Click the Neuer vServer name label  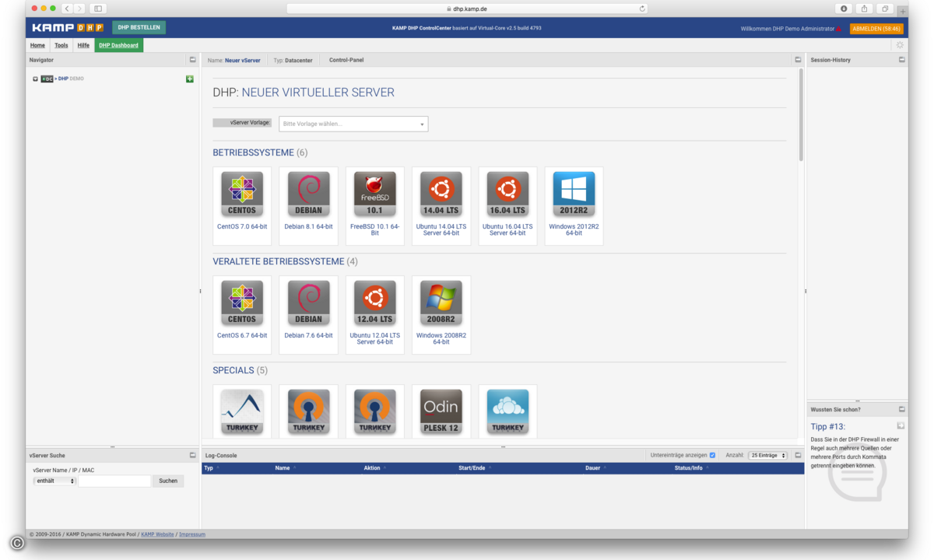(x=243, y=60)
